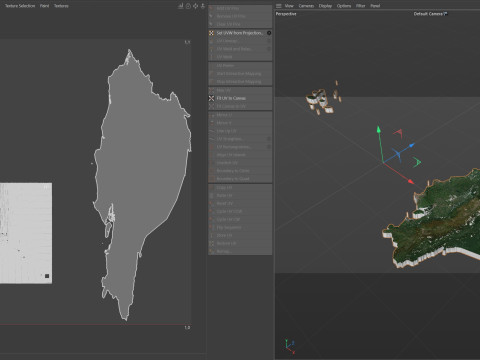This screenshot has height=360, width=480.
Task: Click the crosshair move icon in UV editor header
Action: 195,6
